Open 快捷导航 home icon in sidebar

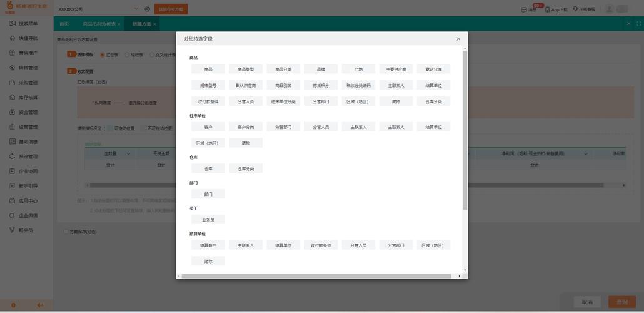[x=13, y=38]
